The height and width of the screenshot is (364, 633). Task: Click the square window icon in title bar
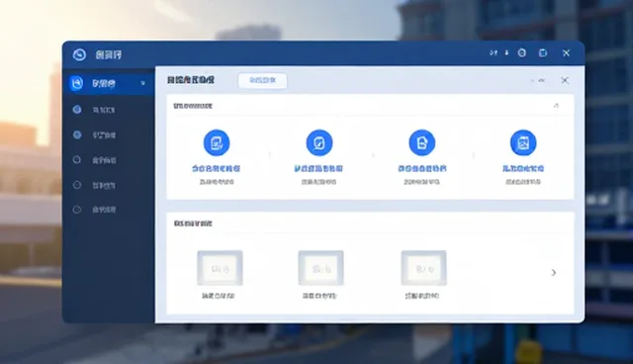click(543, 52)
